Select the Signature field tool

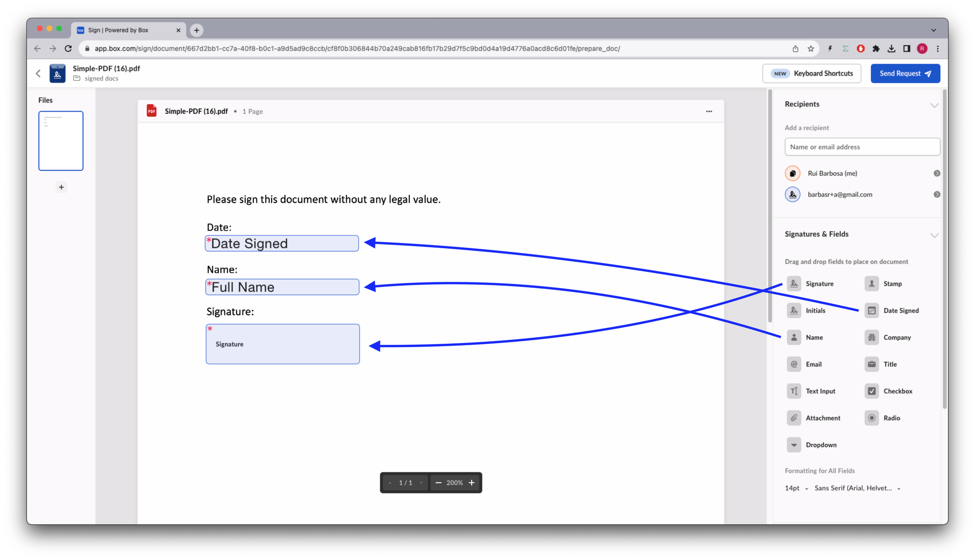810,283
